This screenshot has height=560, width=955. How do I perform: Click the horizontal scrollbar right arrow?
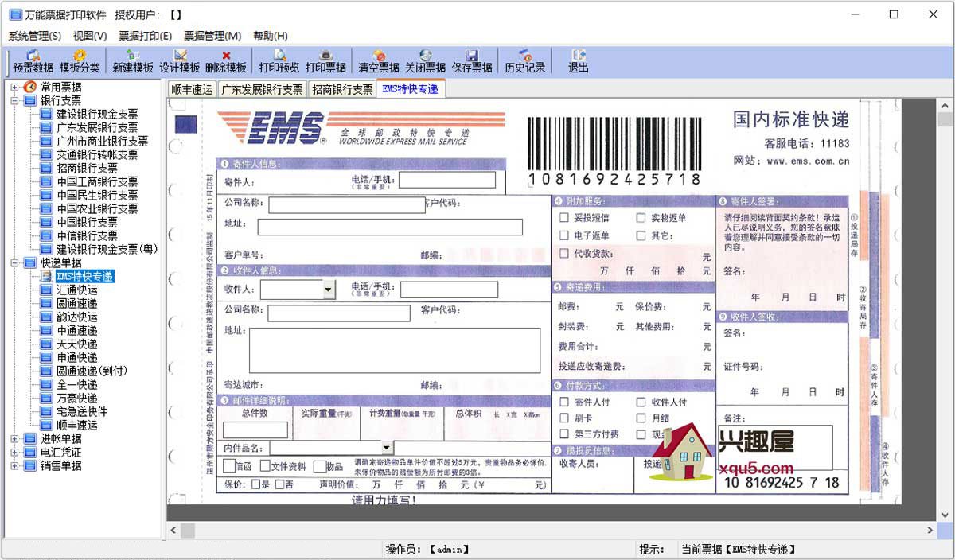930,530
